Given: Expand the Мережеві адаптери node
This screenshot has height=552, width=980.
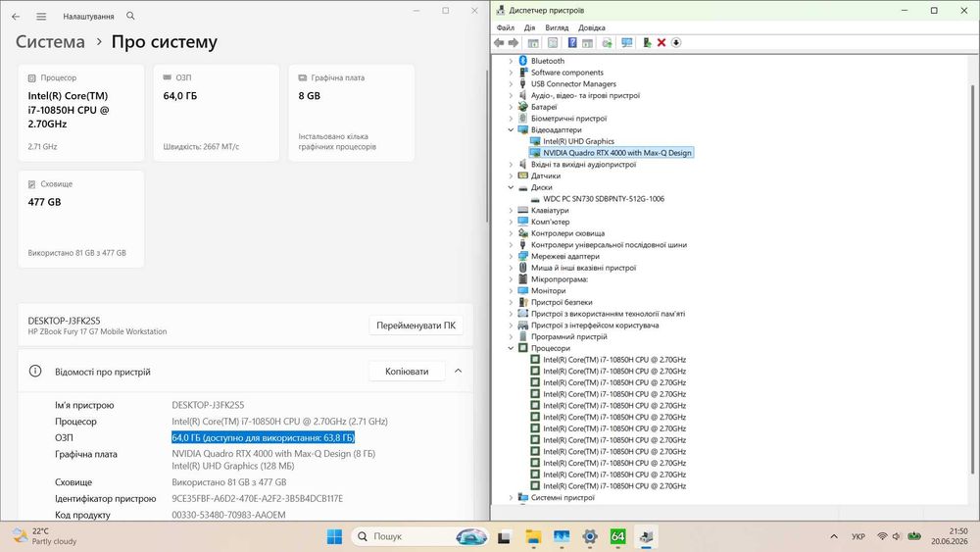Looking at the screenshot, I should (511, 256).
